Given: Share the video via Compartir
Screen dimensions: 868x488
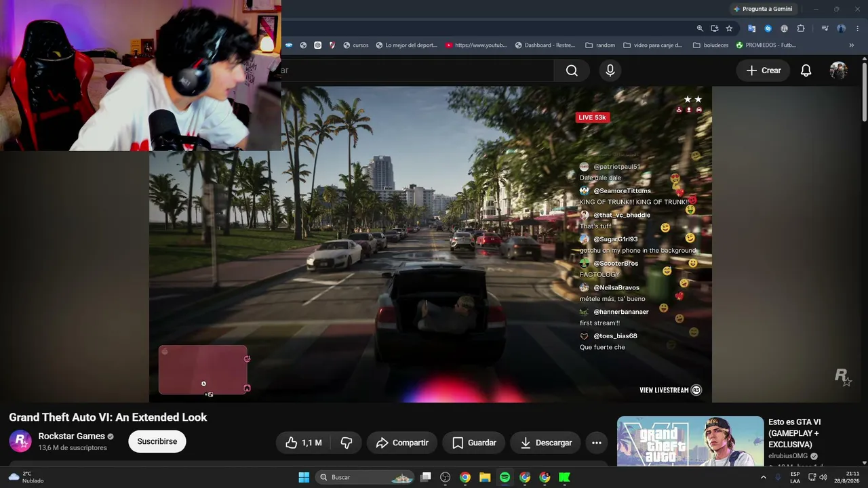Looking at the screenshot, I should [x=402, y=443].
